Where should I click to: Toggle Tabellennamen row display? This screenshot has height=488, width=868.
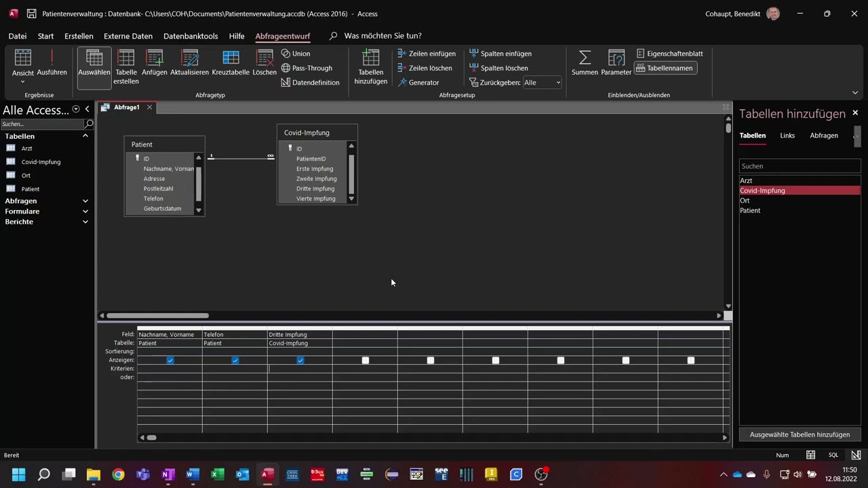665,68
